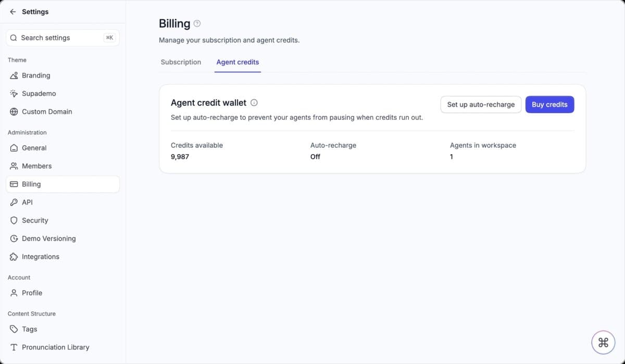Screen dimensions: 625x364
Task: Open Branding settings
Action: tap(63, 76)
